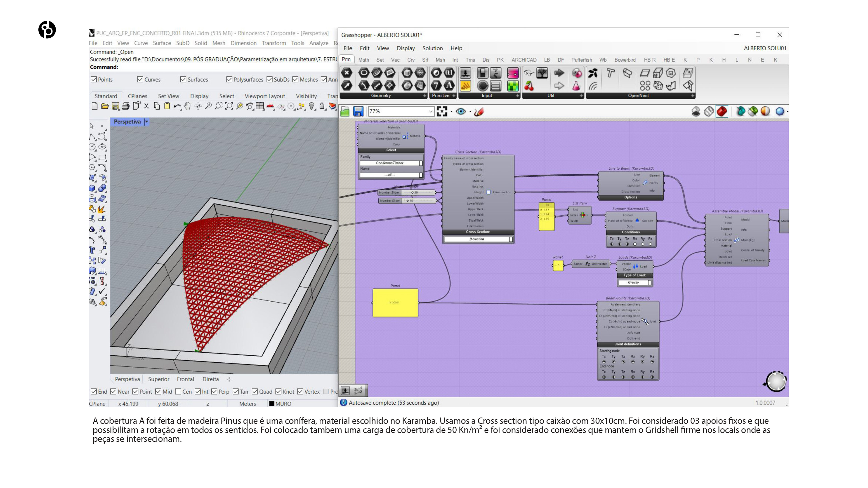868x488 pixels.
Task: Disable the Quad osnap checkbox
Action: [x=255, y=391]
